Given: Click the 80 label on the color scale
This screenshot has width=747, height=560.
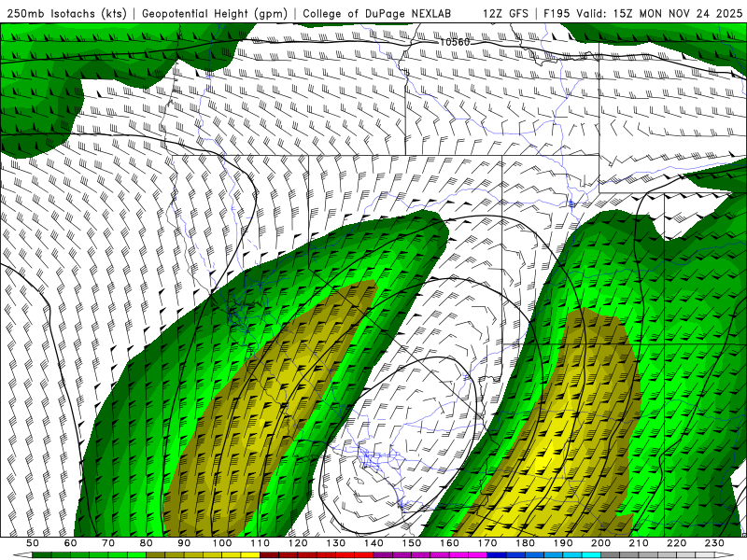Looking at the screenshot, I should tap(147, 543).
